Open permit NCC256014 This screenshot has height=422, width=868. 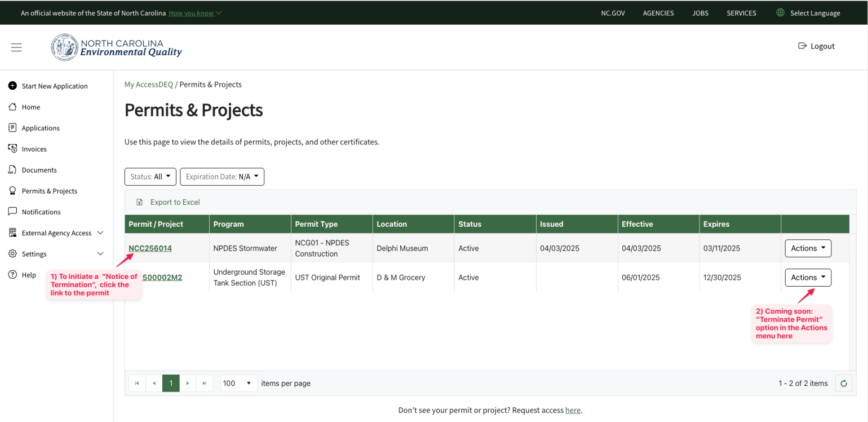coord(150,248)
